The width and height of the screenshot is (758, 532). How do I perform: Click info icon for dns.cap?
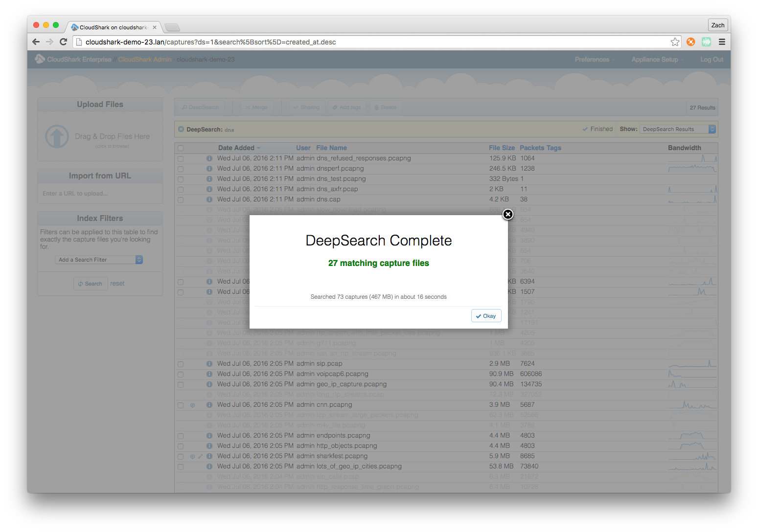209,199
